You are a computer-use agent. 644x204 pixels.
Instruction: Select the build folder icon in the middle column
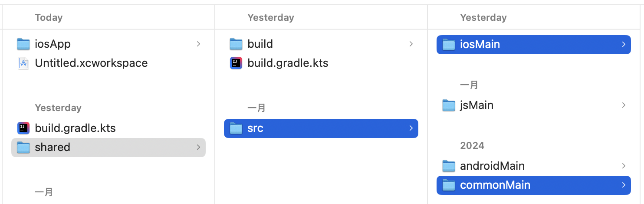click(236, 44)
